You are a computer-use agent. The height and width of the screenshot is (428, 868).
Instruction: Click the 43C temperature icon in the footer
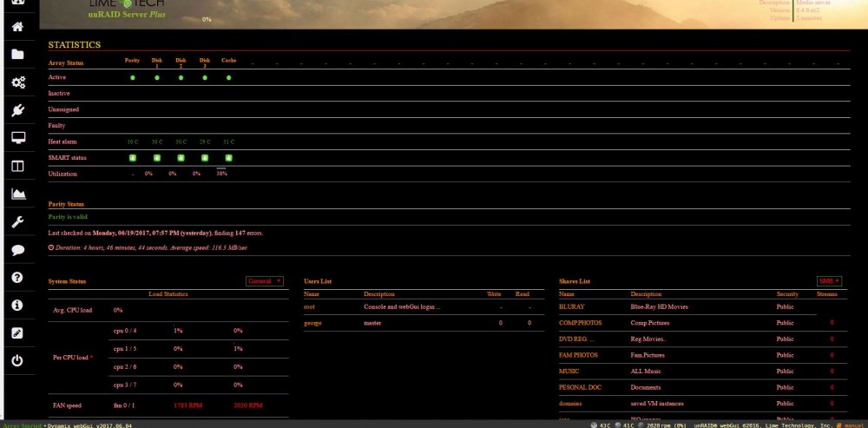594,425
